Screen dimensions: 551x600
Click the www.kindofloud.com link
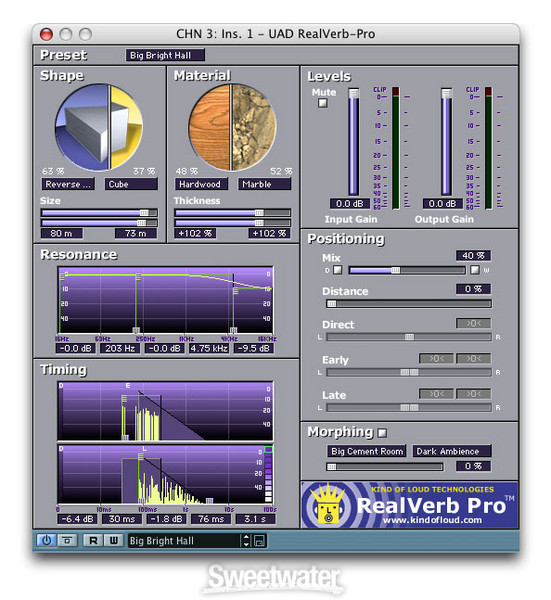coord(432,520)
